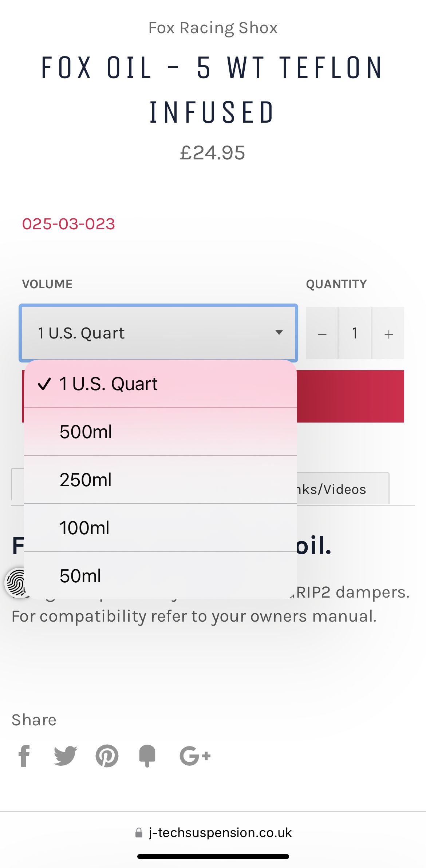Pick the 50ml volume option
This screenshot has height=868, width=426.
tap(161, 576)
